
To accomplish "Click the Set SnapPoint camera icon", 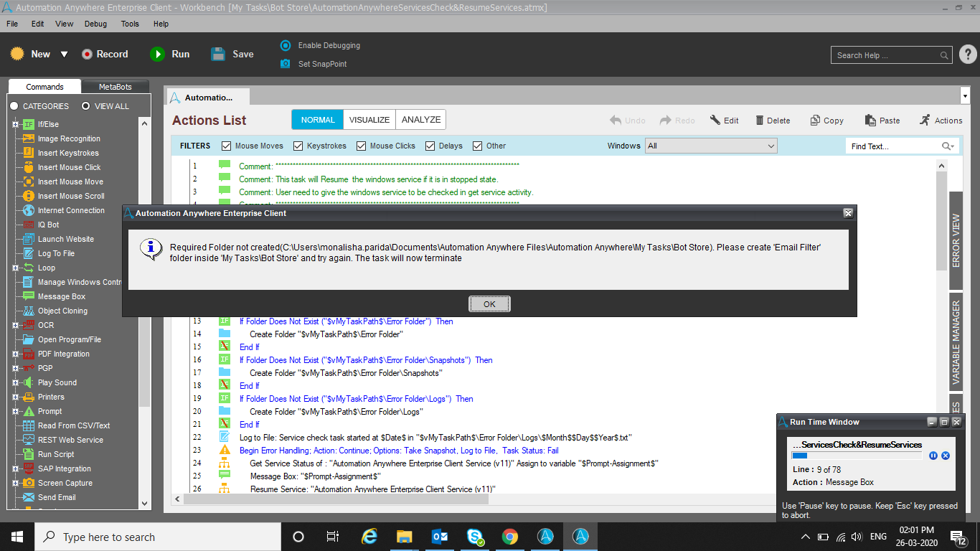I will point(285,64).
